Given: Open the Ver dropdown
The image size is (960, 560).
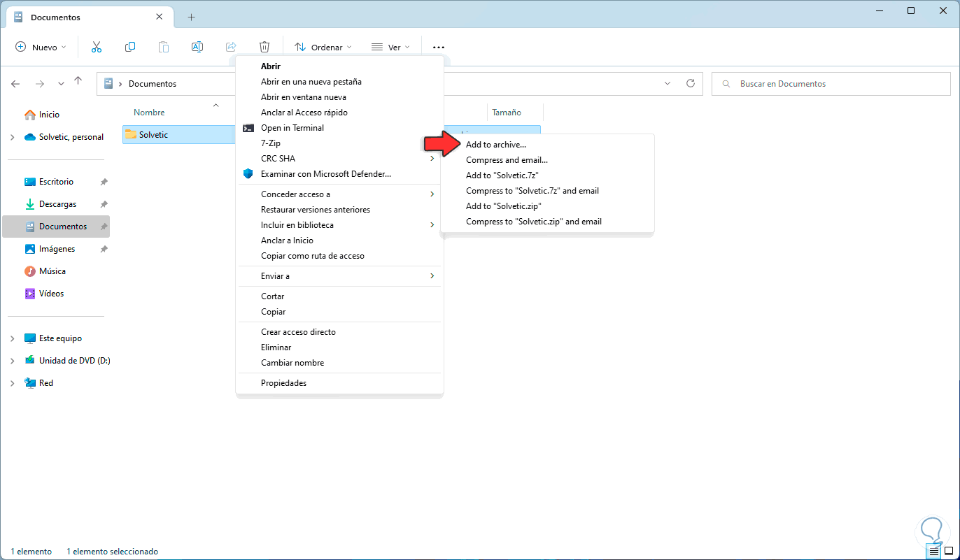Looking at the screenshot, I should [x=390, y=47].
